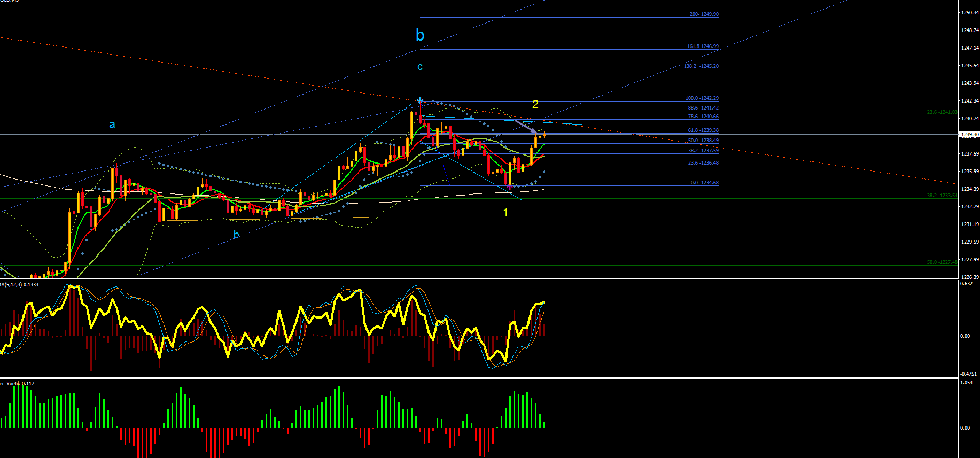Screen dimensions: 980x458
Task: Click the Fibonacci label "138.2 -1245.20"
Action: click(x=701, y=66)
